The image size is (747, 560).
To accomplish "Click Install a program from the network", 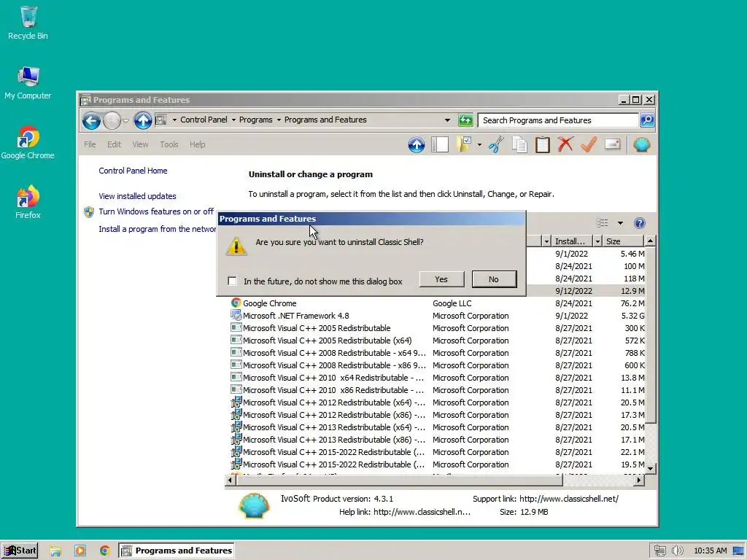I will click(x=158, y=229).
